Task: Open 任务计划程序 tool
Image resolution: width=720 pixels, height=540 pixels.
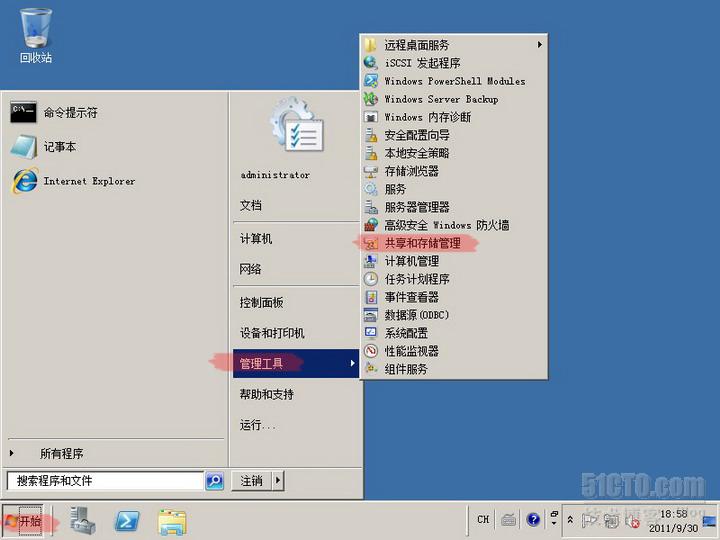Action: click(454, 279)
